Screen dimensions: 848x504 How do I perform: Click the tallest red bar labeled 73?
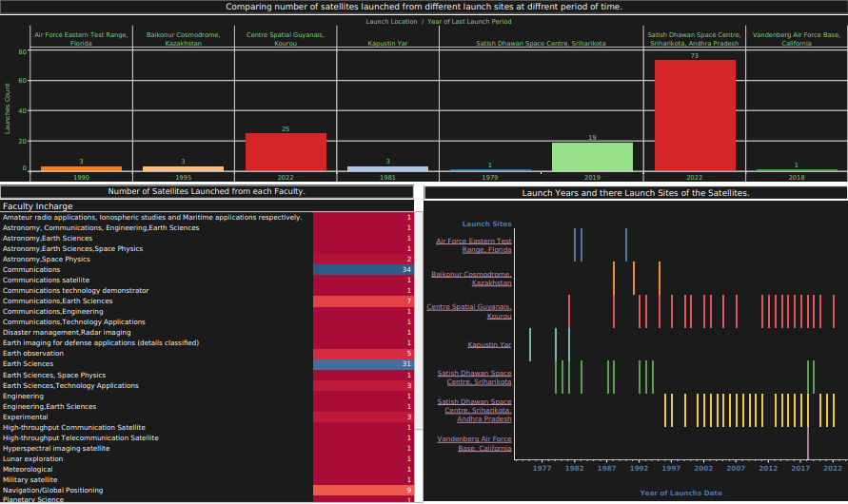[x=695, y=115]
